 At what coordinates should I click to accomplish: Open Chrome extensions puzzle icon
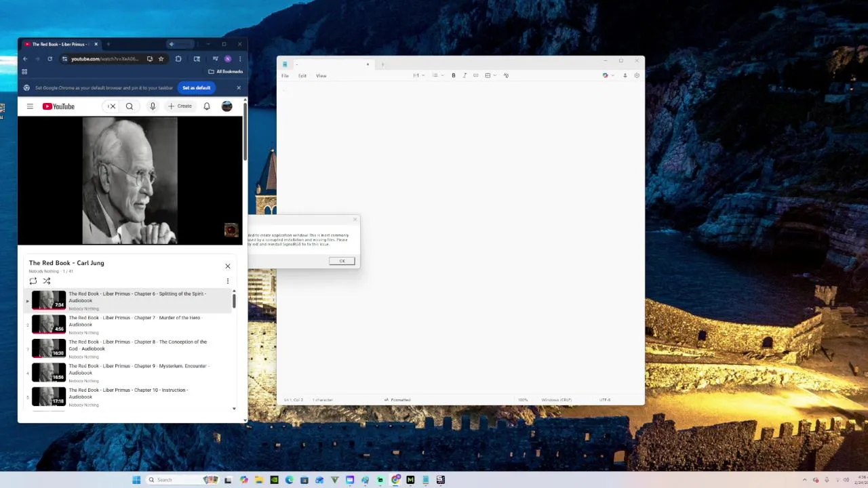[x=178, y=59]
